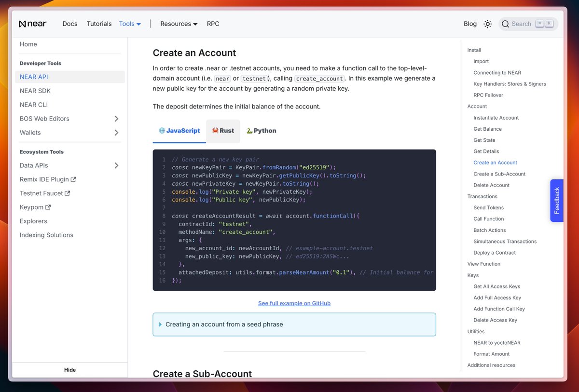The width and height of the screenshot is (579, 392).
Task: Open the Feedback side button
Action: pos(556,201)
